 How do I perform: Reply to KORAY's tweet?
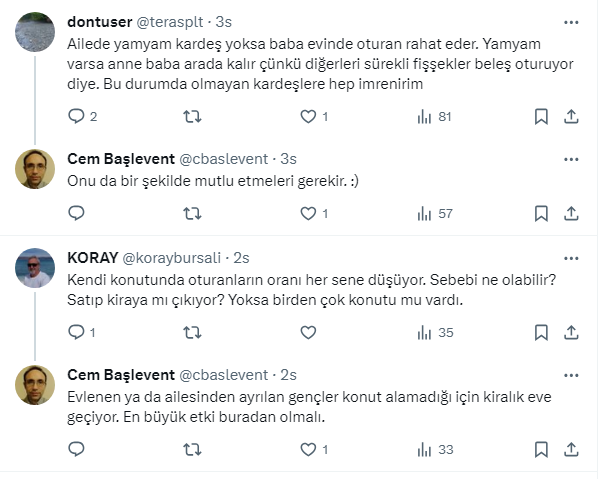76,333
